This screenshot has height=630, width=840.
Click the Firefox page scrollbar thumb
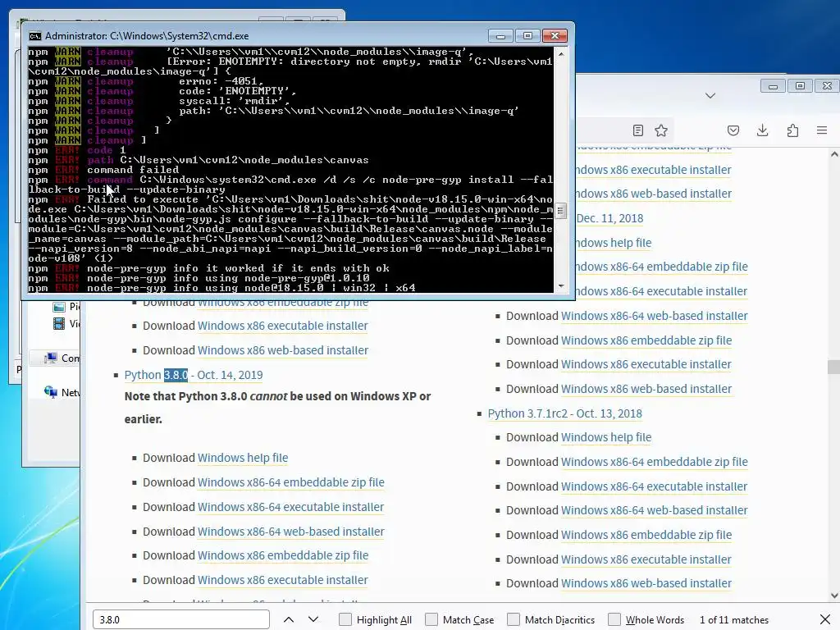click(x=834, y=367)
